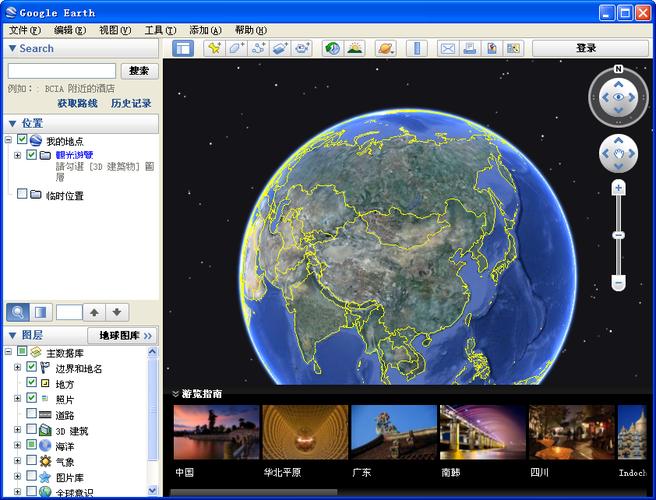Select the Add Polygon tool
Image resolution: width=656 pixels, height=500 pixels.
click(x=236, y=48)
